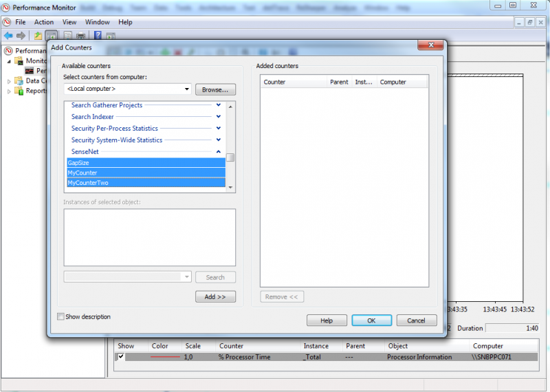This screenshot has width=550, height=392.
Task: Click the Inst... column header in Added counters
Action: tap(364, 82)
